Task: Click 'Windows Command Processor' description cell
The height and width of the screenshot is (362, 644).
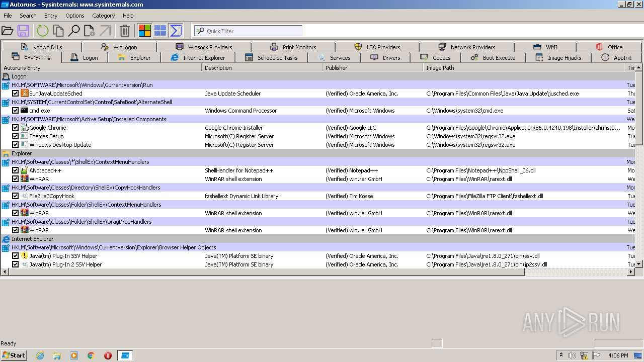Action: 240,111
